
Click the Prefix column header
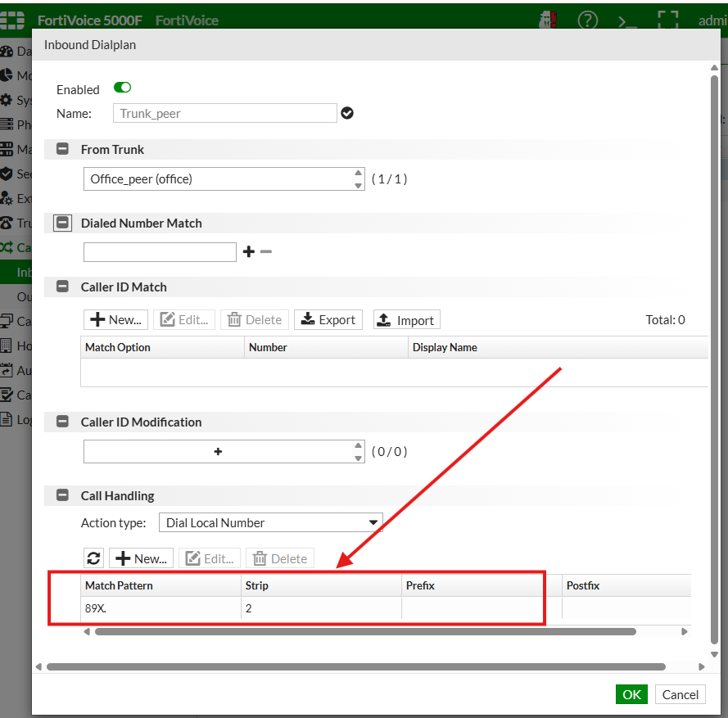482,585
